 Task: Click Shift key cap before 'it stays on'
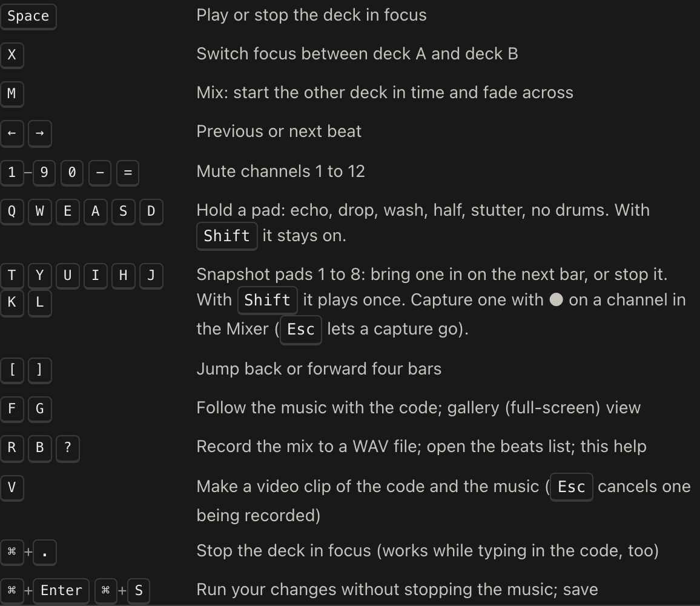(x=227, y=236)
